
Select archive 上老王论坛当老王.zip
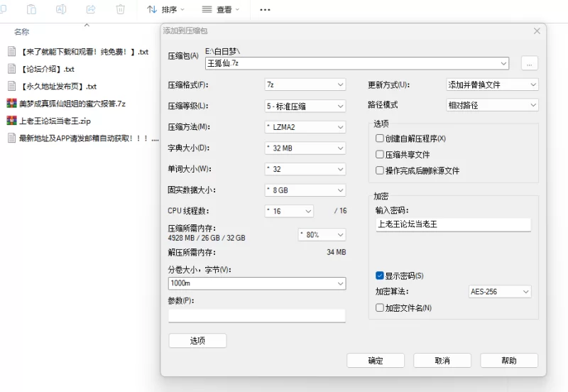[x=49, y=121]
